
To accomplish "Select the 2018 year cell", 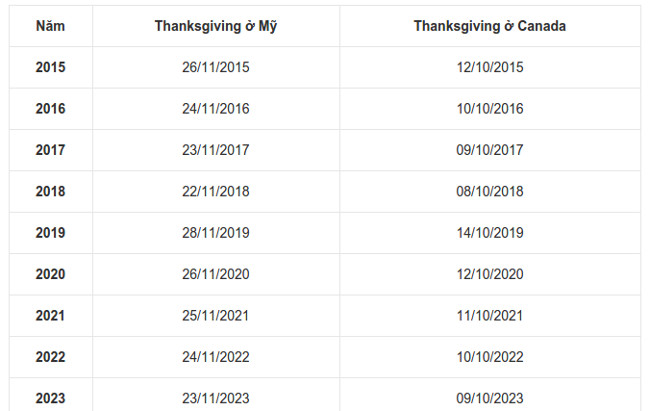I will click(x=50, y=191).
